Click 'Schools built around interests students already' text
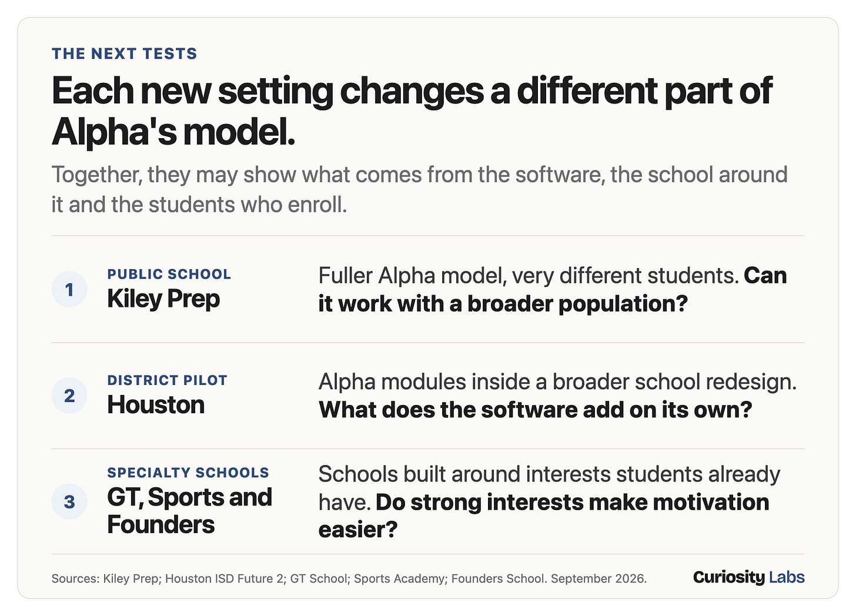Screen dimensions: 856x616 point(549,474)
